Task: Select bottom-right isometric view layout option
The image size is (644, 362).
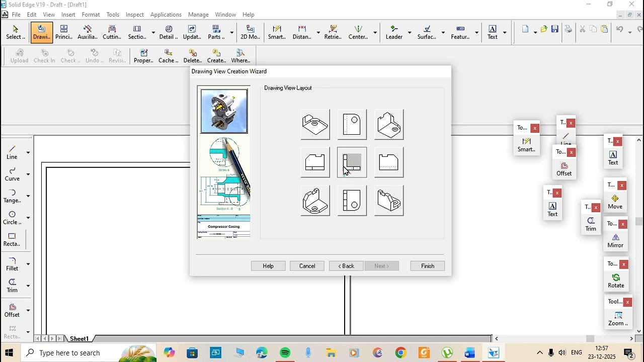Action: point(389,201)
